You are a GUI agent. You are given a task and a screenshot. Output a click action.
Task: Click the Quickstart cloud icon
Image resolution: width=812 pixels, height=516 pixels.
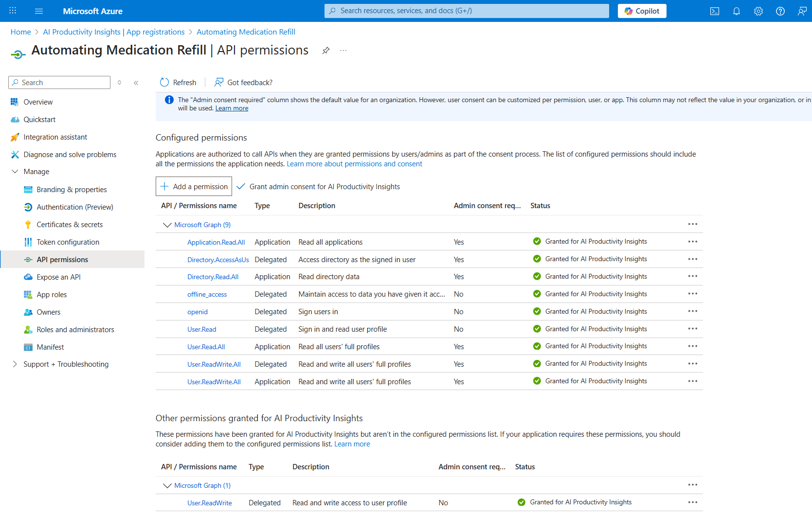[x=15, y=120]
